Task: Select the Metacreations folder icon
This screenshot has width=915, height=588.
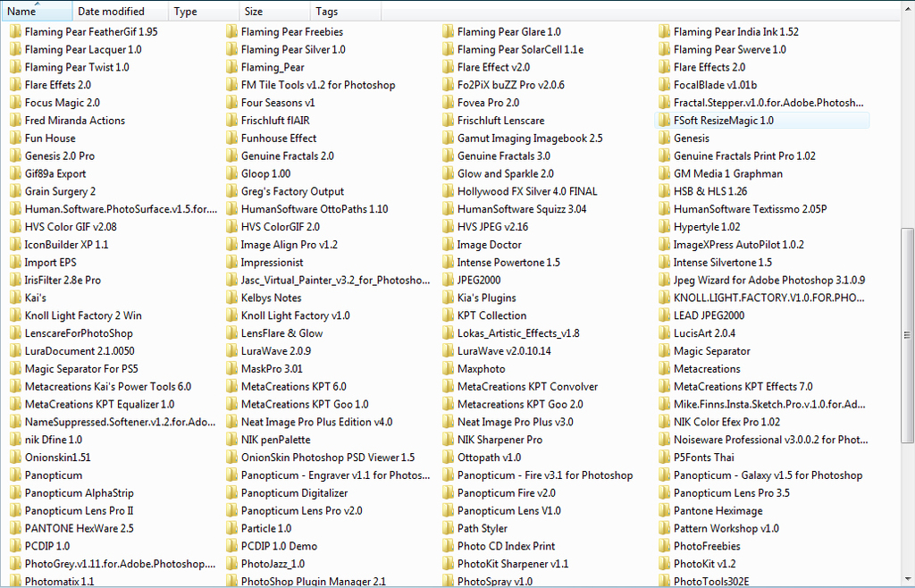Action: pos(665,369)
